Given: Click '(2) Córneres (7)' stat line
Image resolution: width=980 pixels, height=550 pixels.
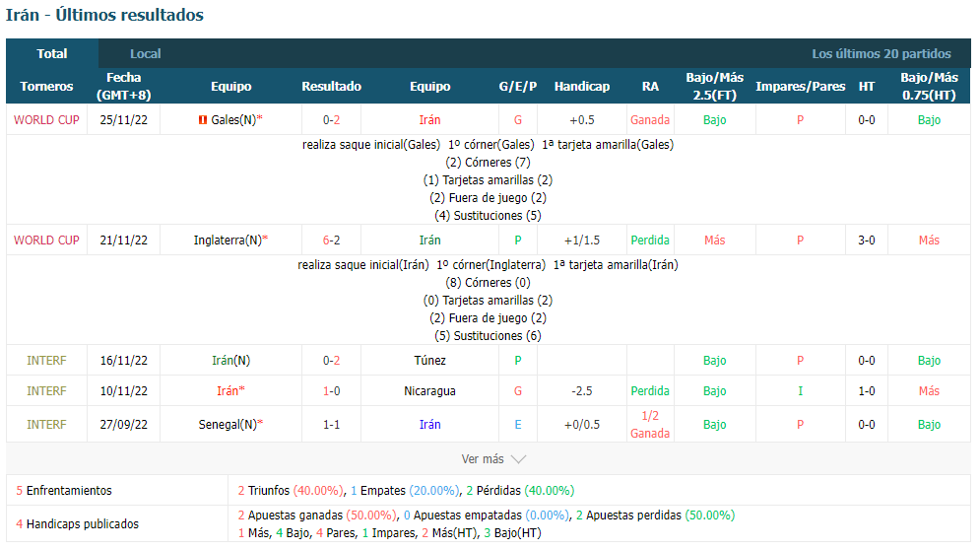Looking at the screenshot, I should click(x=489, y=162).
